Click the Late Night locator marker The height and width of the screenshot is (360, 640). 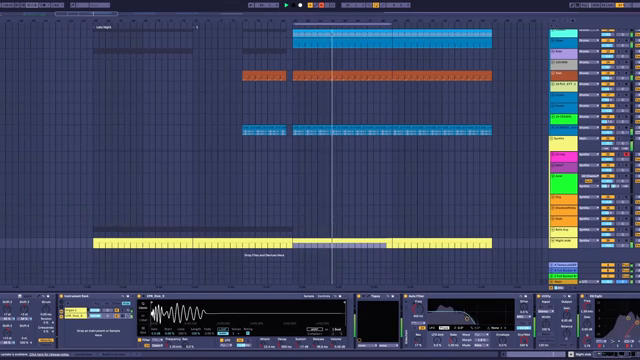point(103,27)
